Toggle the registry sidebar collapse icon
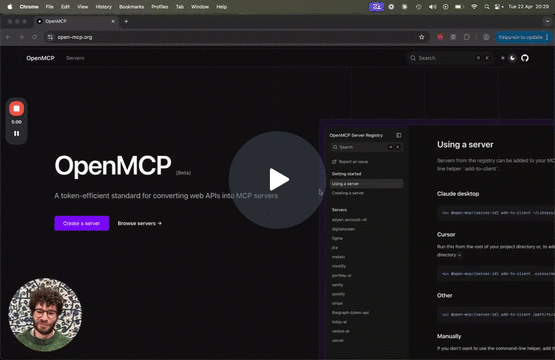This screenshot has height=360, width=555. click(x=399, y=135)
